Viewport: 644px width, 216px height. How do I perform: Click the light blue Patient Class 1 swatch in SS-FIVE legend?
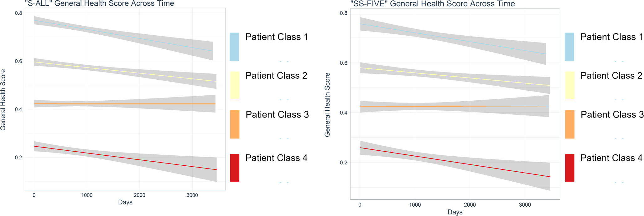click(x=569, y=47)
